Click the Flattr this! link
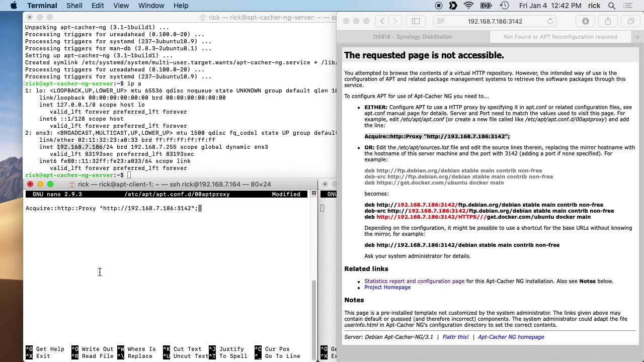This screenshot has width=644, height=362. tap(455, 337)
